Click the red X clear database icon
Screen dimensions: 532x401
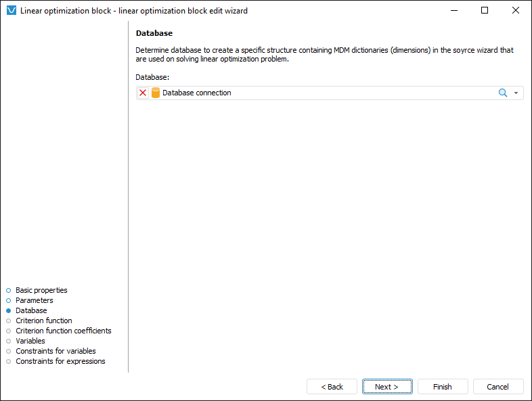click(143, 93)
